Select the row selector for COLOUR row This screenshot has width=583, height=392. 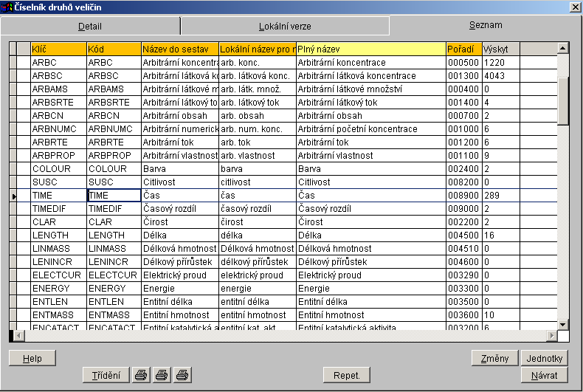13,169
